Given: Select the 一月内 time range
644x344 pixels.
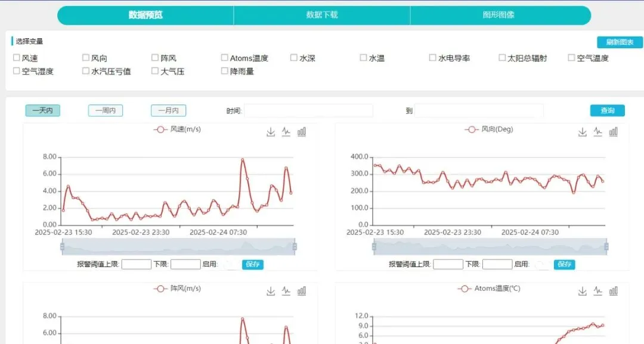Looking at the screenshot, I should [168, 110].
